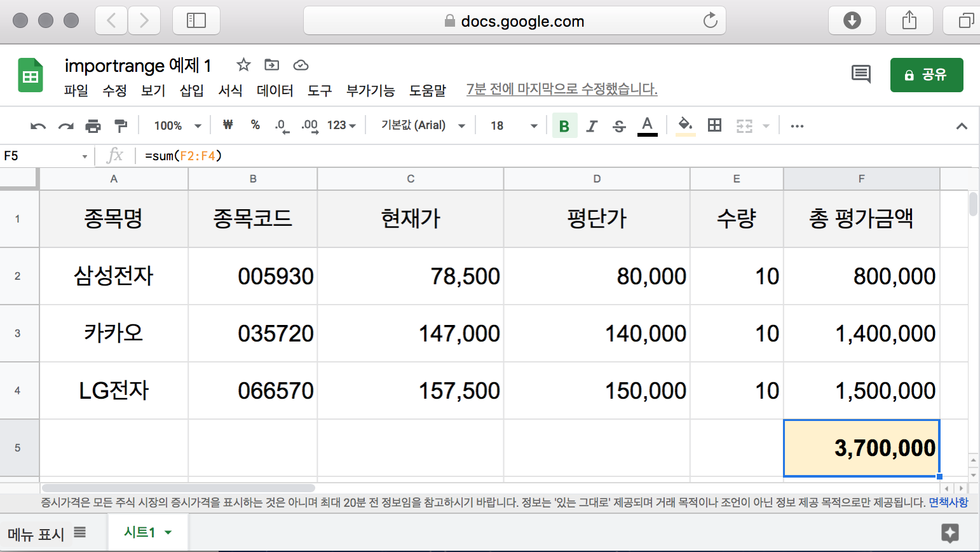Viewport: 980px width, 552px height.
Task: Open the 도구 menu
Action: click(320, 90)
